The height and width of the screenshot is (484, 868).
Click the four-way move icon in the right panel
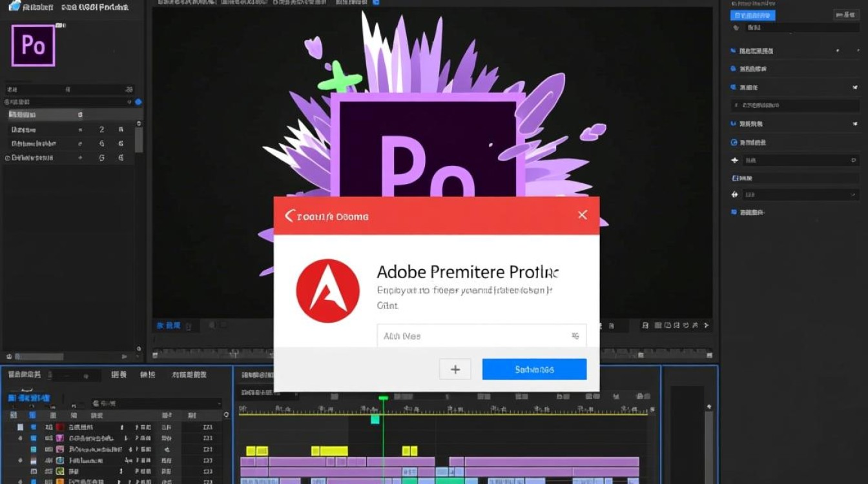tap(734, 194)
